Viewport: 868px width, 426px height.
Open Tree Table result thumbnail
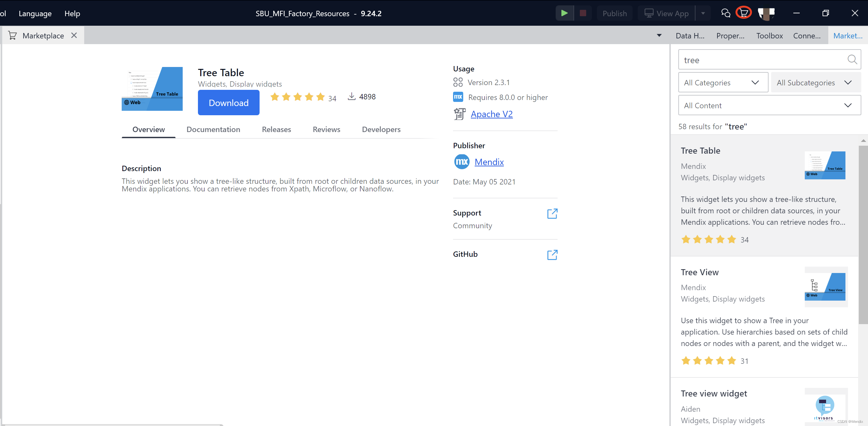pos(825,165)
